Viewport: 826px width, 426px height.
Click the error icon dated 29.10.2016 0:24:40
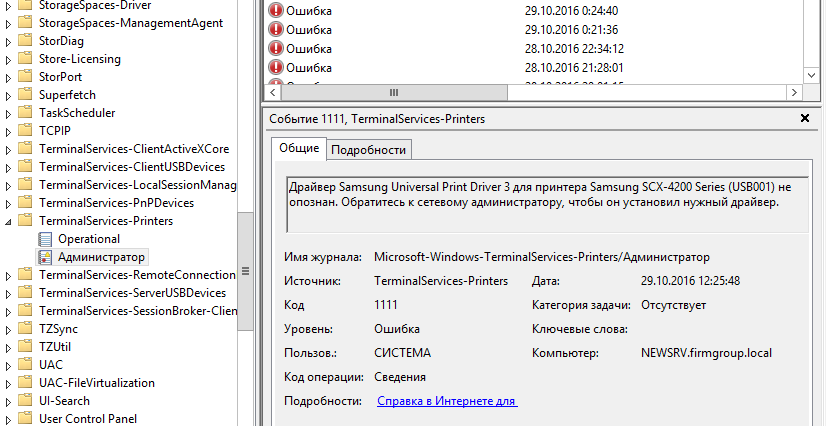click(x=276, y=11)
